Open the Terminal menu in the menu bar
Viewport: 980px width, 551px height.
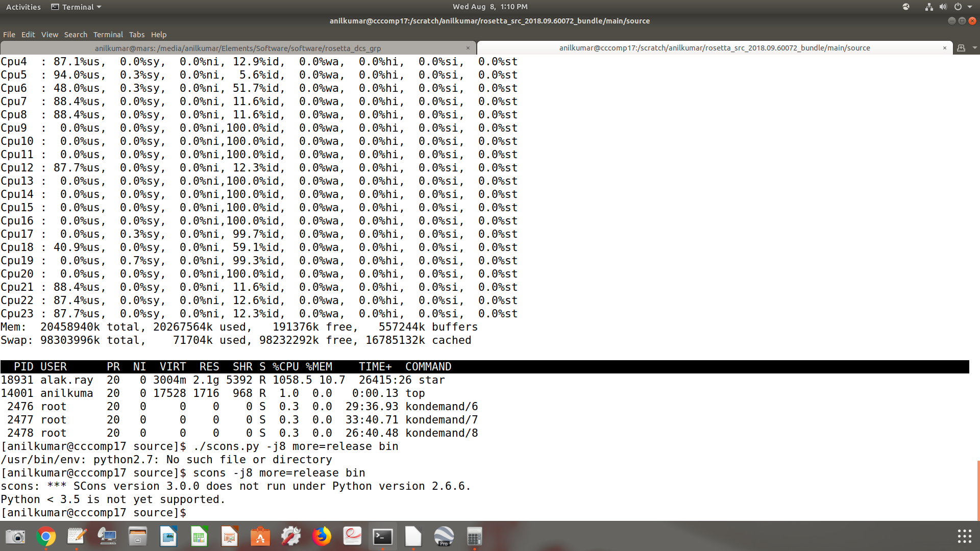tap(108, 34)
